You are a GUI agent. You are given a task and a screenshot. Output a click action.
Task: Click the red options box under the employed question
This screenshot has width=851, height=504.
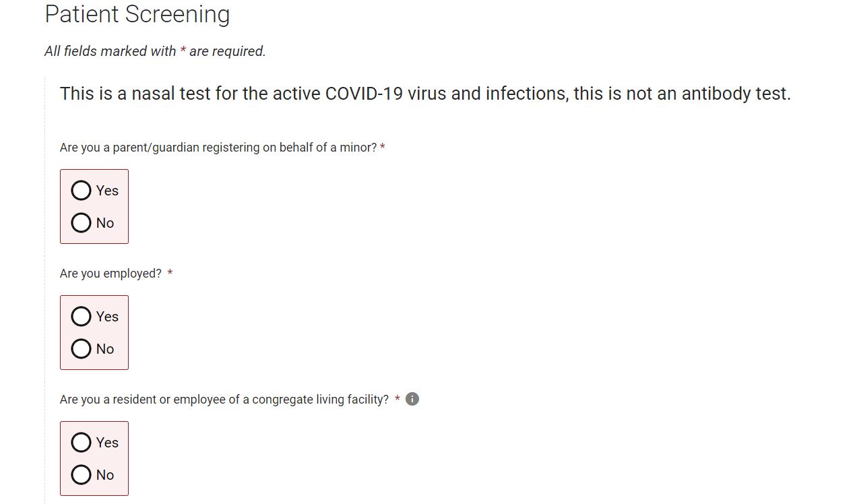(x=121, y=333)
